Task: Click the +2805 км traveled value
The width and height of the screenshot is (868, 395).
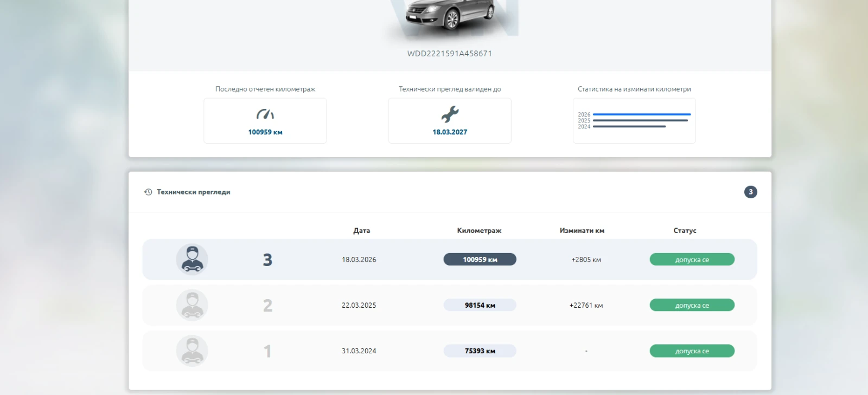Action: tap(586, 260)
